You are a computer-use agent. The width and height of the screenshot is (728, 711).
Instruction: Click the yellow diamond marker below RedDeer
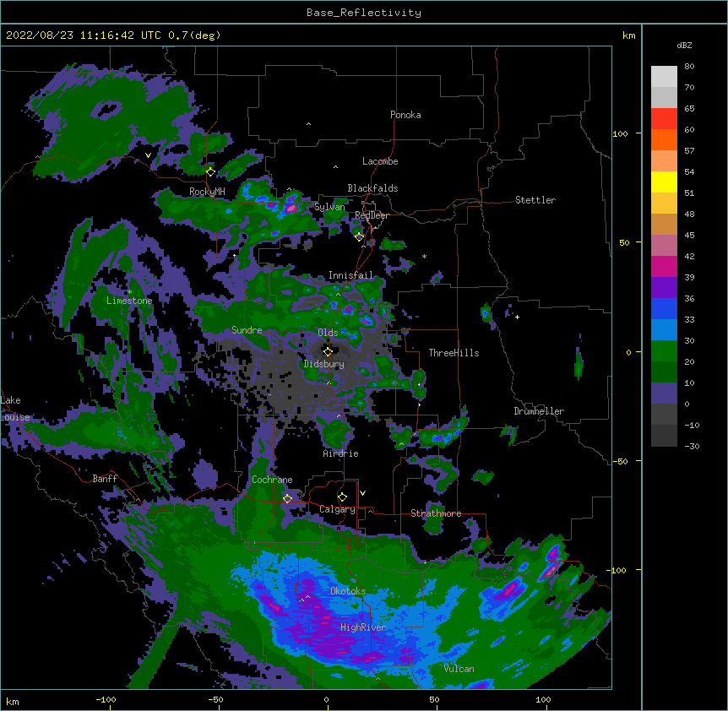[x=359, y=237]
